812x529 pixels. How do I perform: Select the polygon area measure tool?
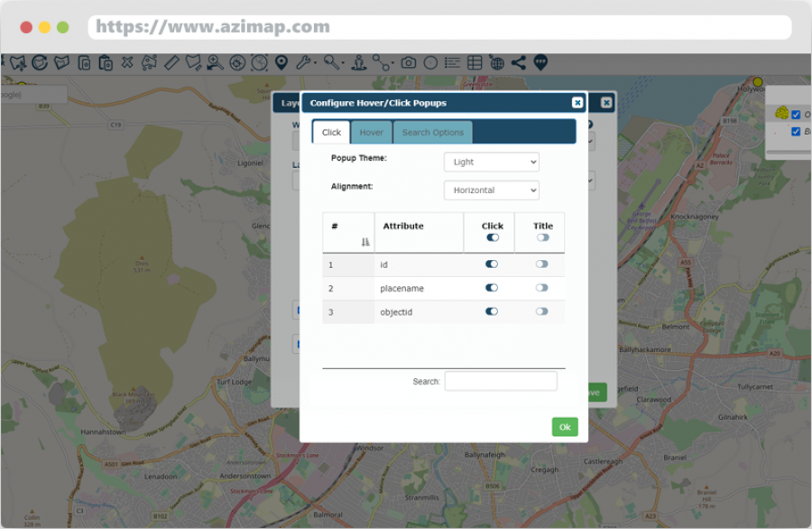193,63
